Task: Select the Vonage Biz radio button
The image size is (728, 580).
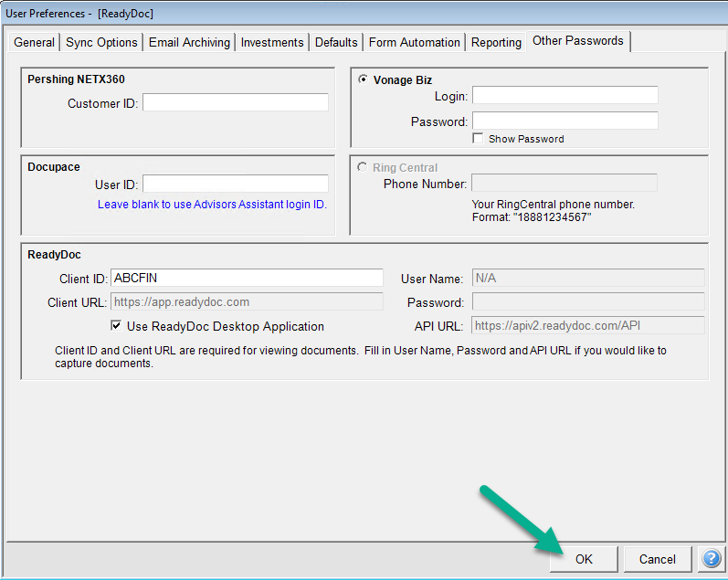Action: (x=363, y=79)
